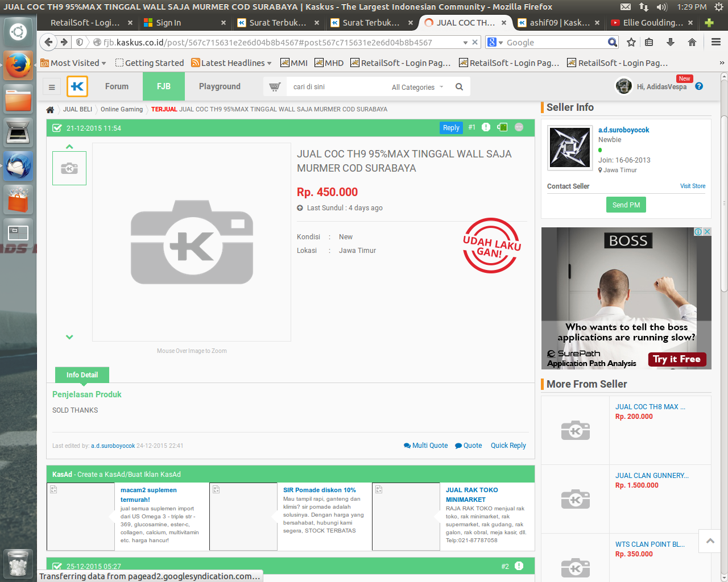Open the Kaskus help question icon

[699, 86]
